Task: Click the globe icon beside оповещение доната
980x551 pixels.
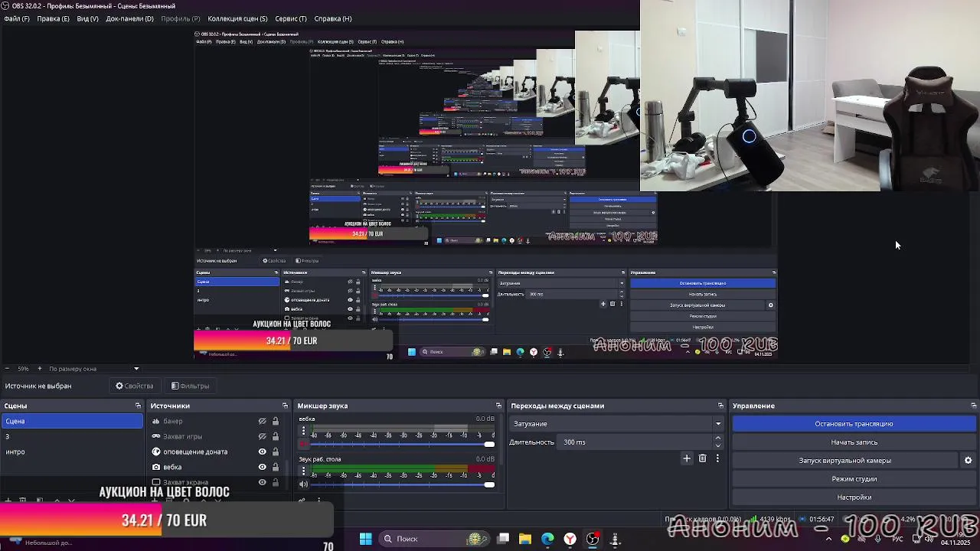Action: [156, 452]
